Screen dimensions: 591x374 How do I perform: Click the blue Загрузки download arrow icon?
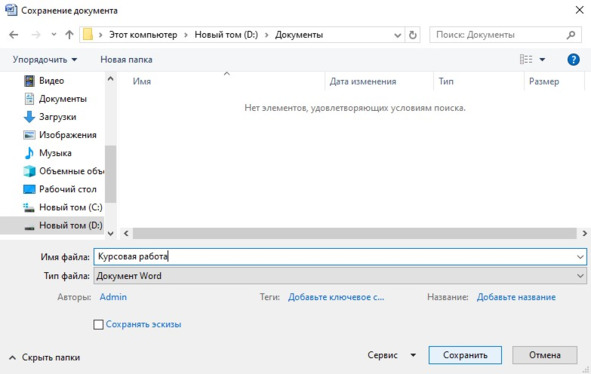click(29, 117)
